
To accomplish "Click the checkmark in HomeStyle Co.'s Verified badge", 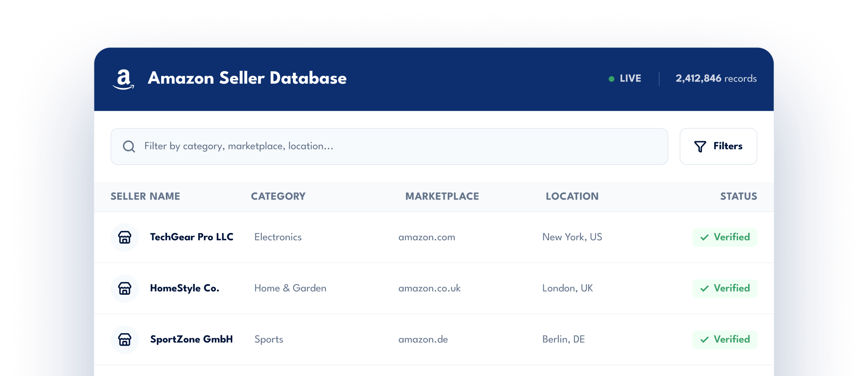I will click(704, 289).
